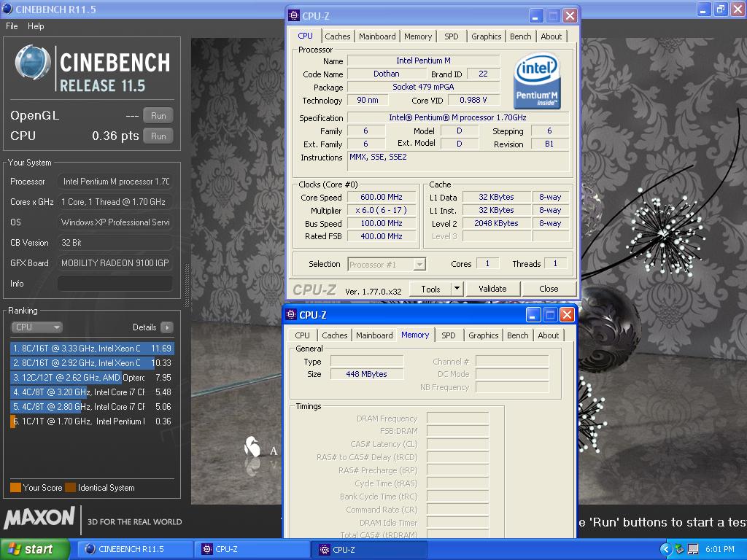Click the Tools button in CPU-Z

pos(430,289)
